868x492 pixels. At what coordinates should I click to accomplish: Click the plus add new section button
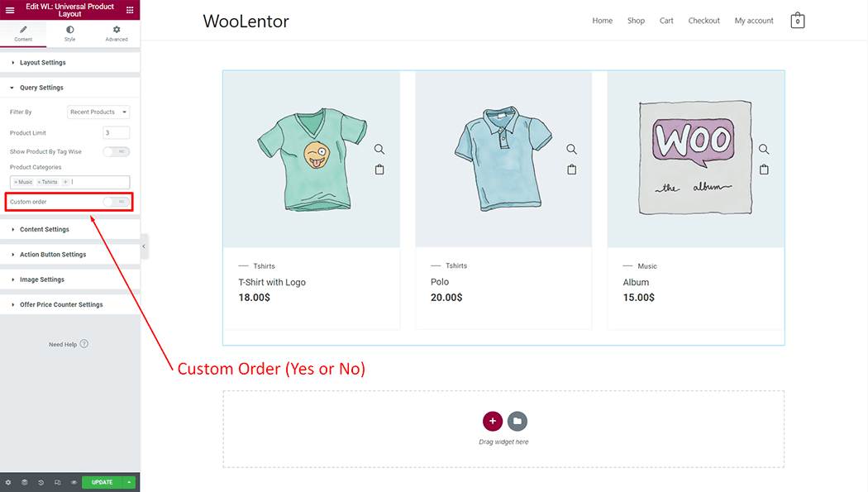[x=493, y=421]
